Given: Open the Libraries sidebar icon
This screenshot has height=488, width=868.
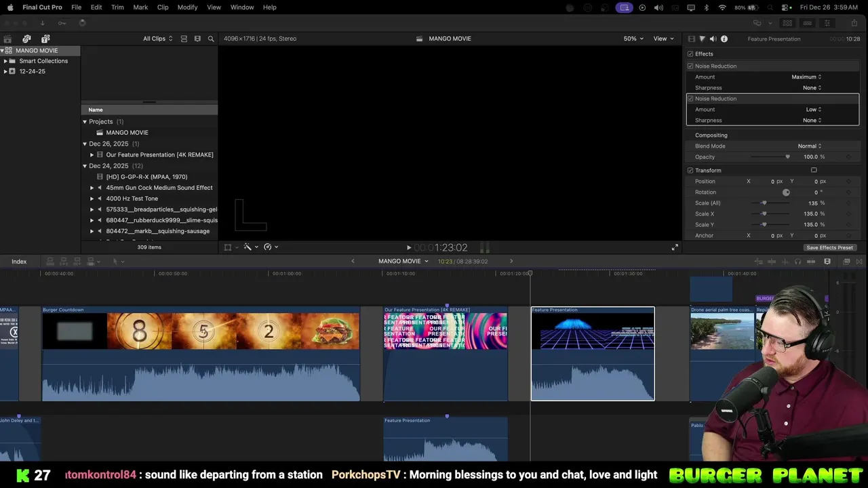Looking at the screenshot, I should pos(7,39).
